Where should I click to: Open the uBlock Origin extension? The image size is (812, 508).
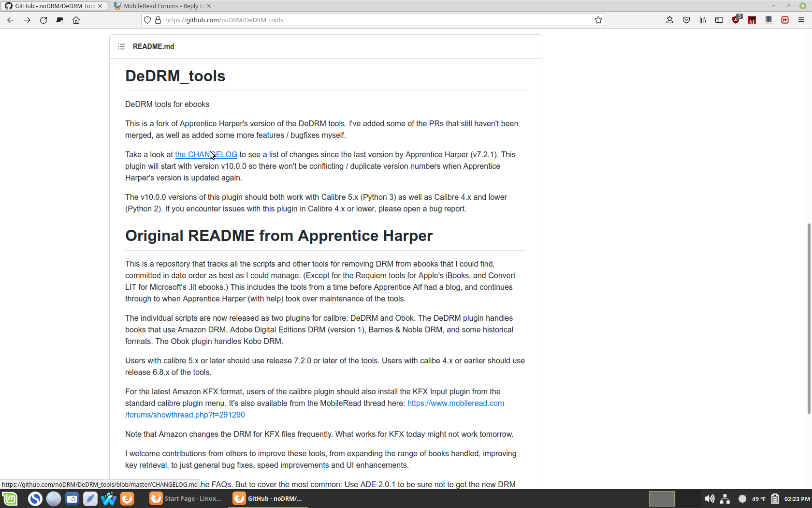pos(736,19)
